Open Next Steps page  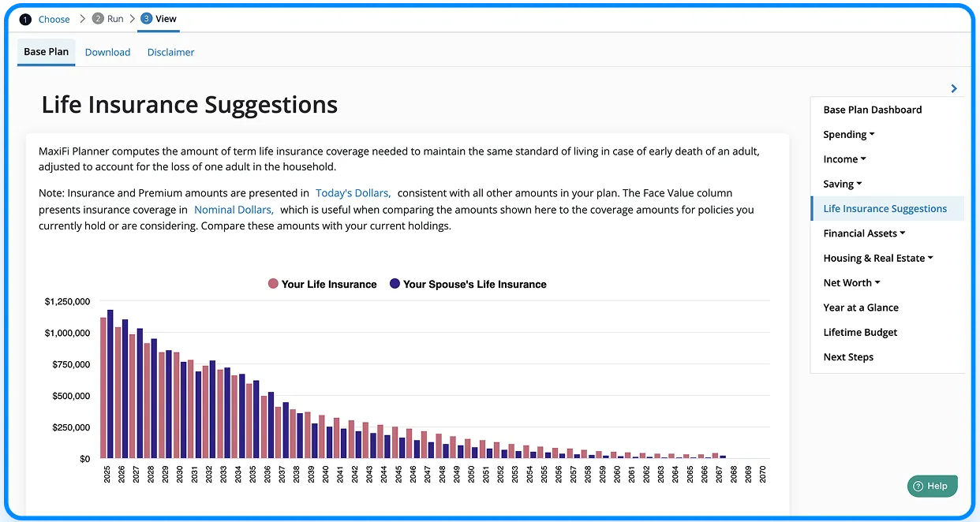point(848,356)
